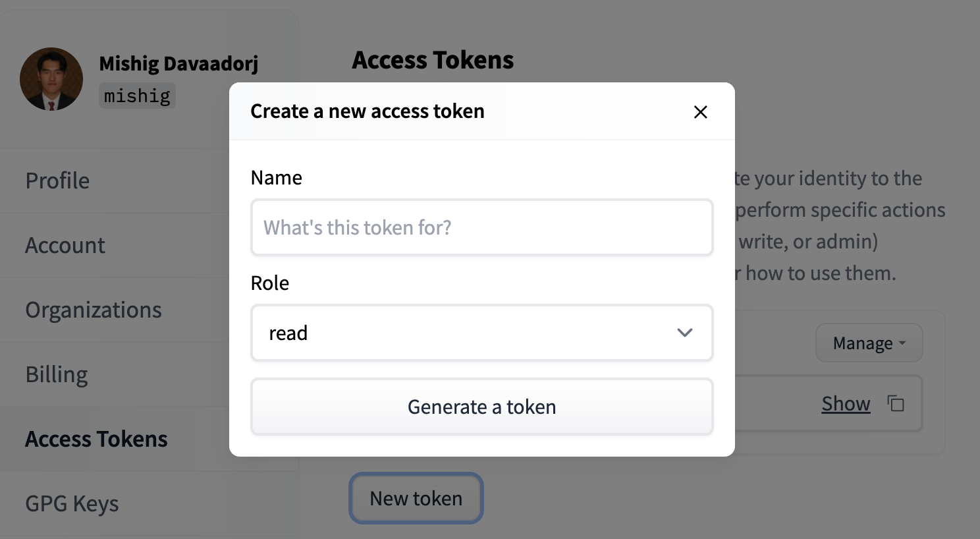Viewport: 980px width, 539px height.
Task: Click the New token button
Action: (x=416, y=499)
